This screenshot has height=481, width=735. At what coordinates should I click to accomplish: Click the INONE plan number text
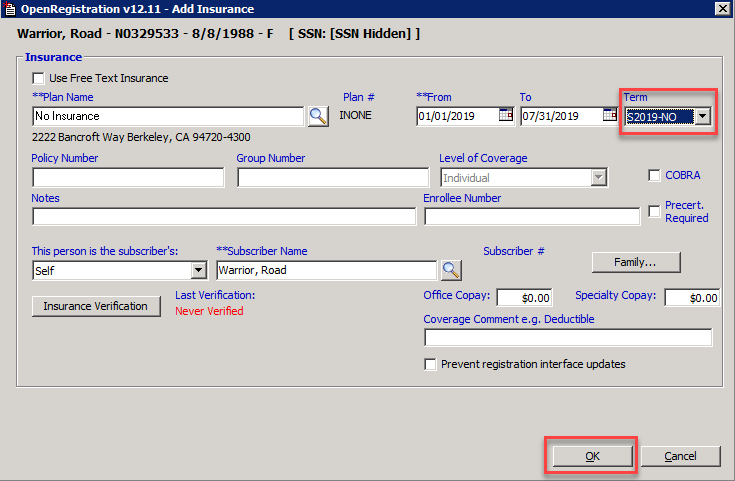[x=355, y=115]
